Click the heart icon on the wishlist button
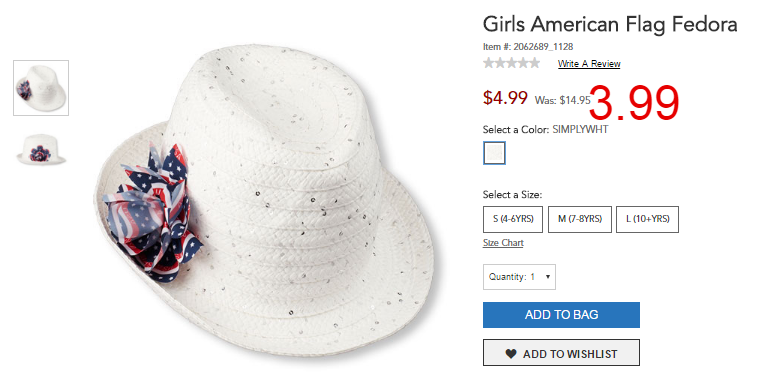Screen dimensions: 768x375 click(x=511, y=353)
